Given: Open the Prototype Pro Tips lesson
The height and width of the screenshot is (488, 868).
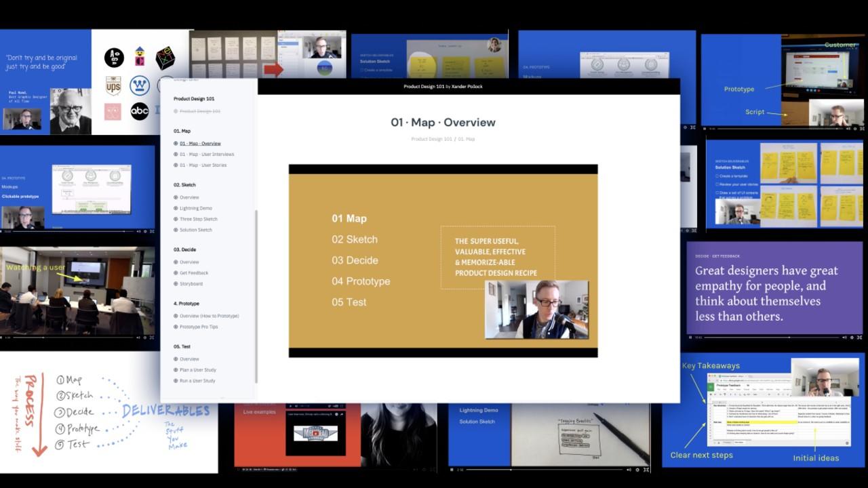Looking at the screenshot, I should pyautogui.click(x=199, y=327).
